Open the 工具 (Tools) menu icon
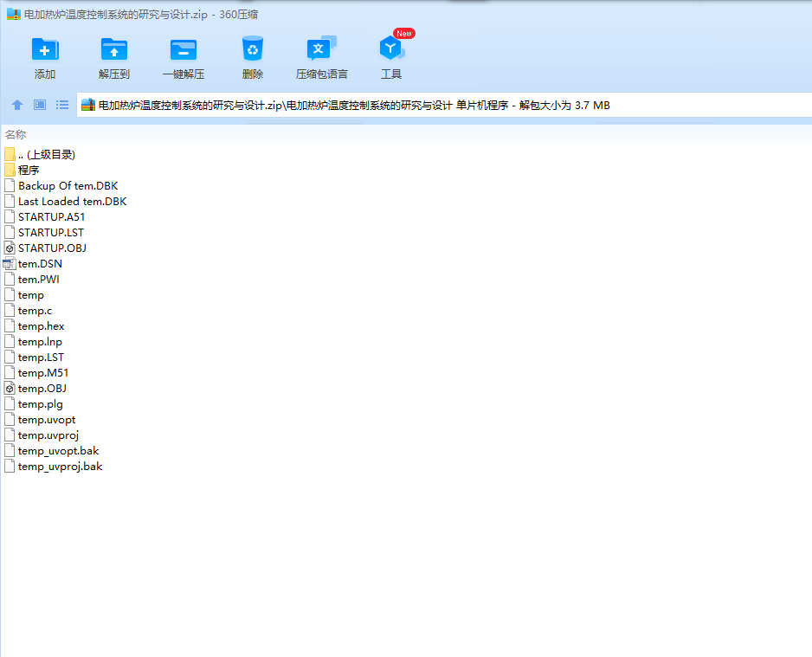Screen dimensions: 812x657 pyautogui.click(x=391, y=48)
